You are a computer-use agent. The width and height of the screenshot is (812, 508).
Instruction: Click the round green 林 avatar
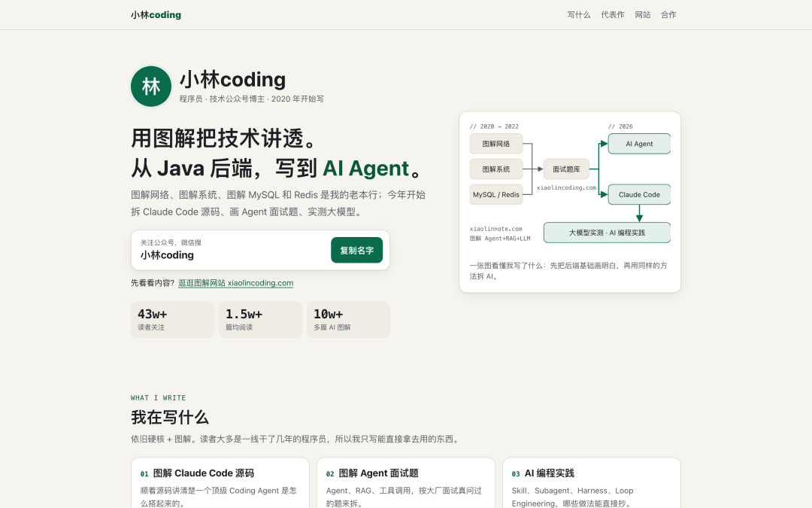(151, 86)
